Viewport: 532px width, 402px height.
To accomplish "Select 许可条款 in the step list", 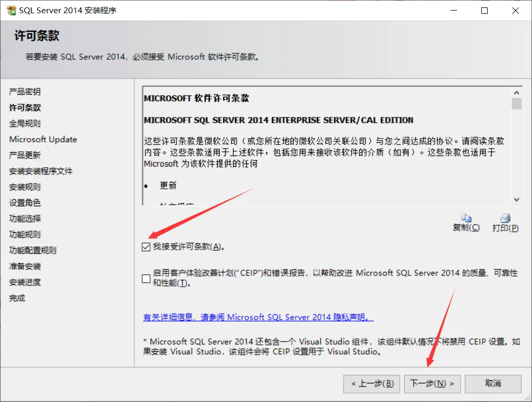I will click(x=25, y=108).
